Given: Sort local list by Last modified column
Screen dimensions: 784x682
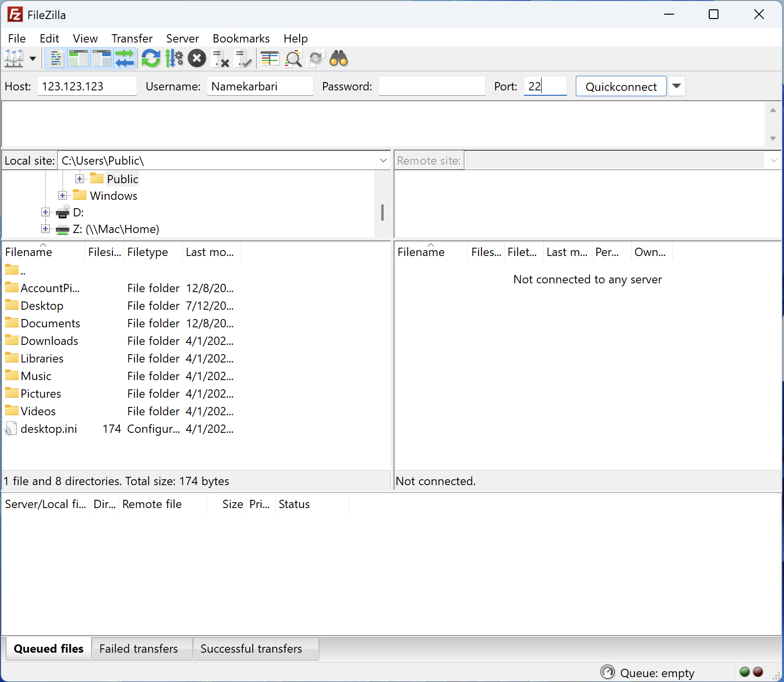Looking at the screenshot, I should (x=212, y=252).
